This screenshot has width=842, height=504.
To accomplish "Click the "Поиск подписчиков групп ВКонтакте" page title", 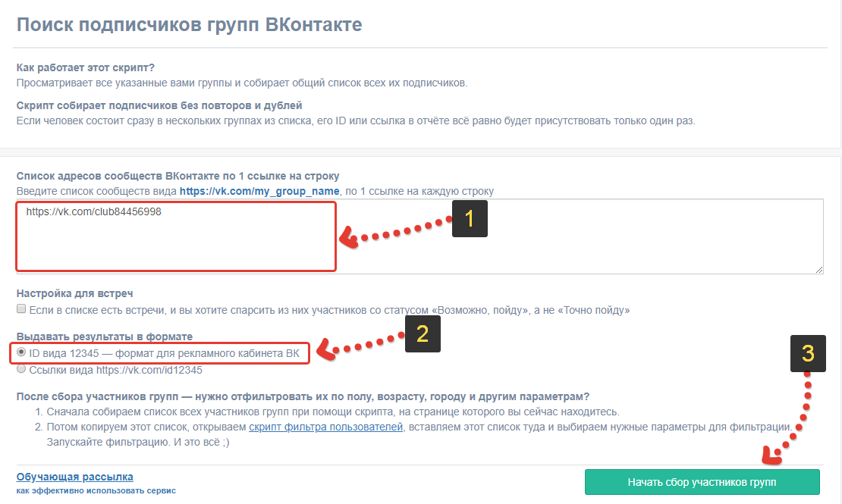I will 190,24.
